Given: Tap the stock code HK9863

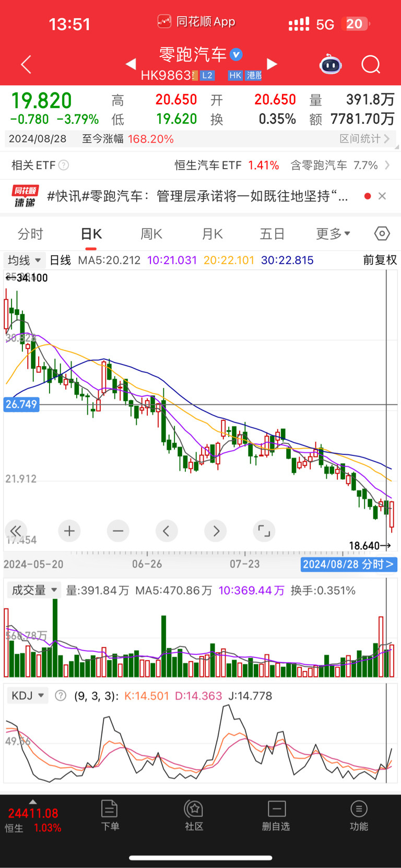Looking at the screenshot, I should [x=166, y=75].
